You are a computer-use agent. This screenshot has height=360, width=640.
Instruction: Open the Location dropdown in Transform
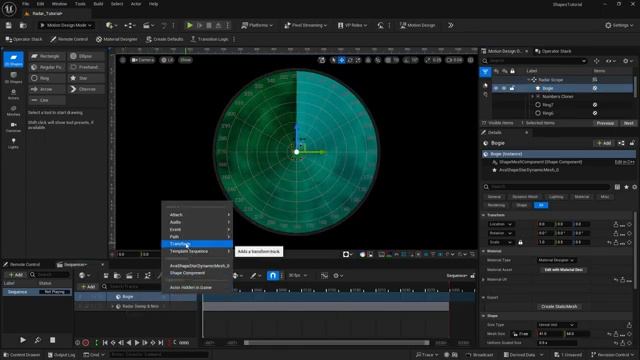coord(500,224)
